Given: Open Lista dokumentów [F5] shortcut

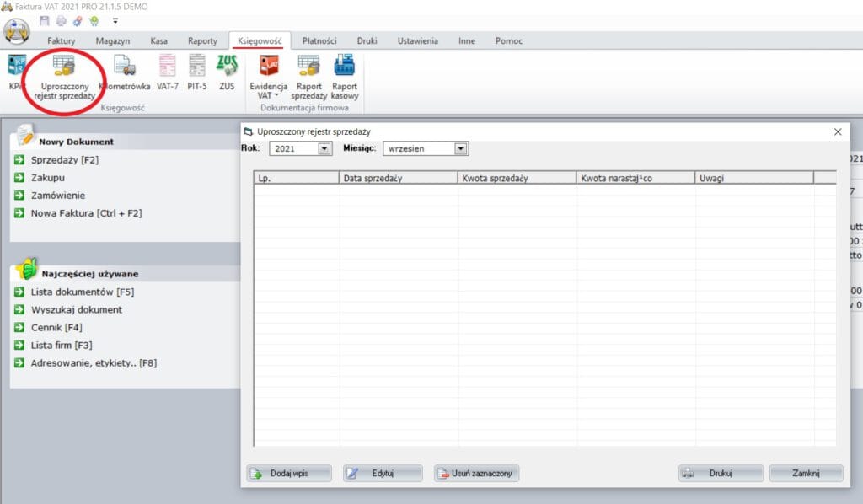Looking at the screenshot, I should [83, 292].
